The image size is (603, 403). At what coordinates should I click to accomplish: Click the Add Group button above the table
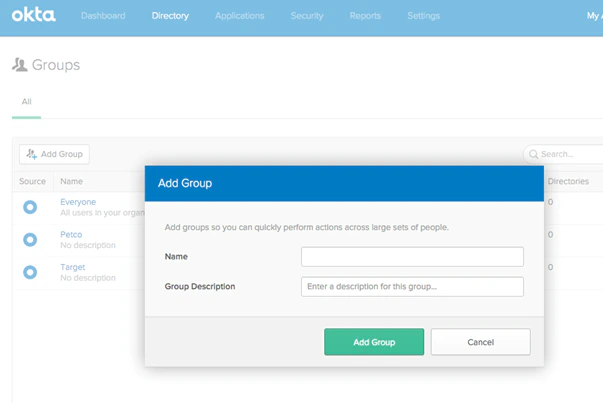(54, 154)
